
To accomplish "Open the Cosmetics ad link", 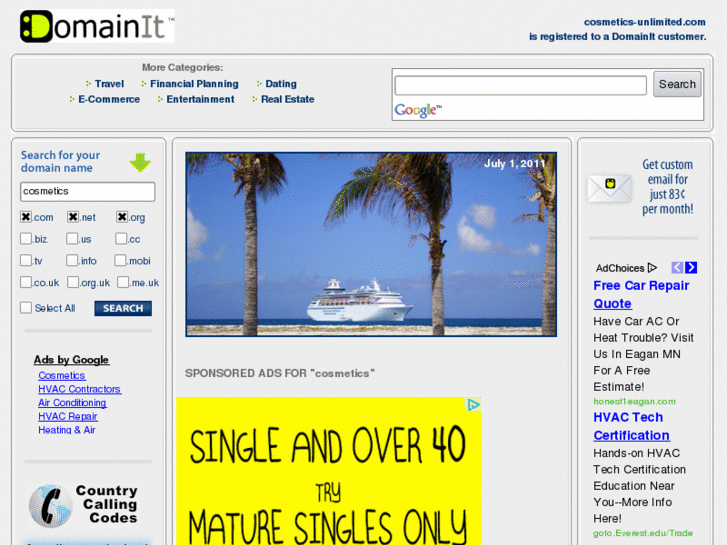I will click(x=62, y=376).
